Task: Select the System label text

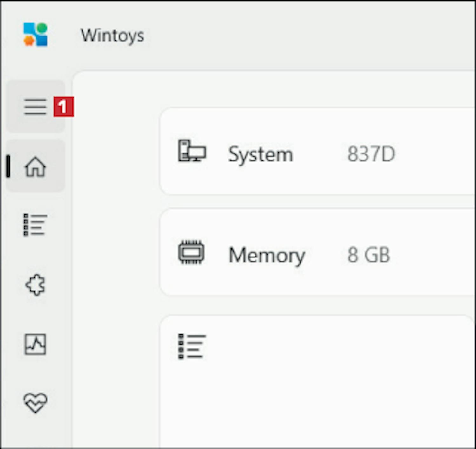Action: click(x=260, y=155)
